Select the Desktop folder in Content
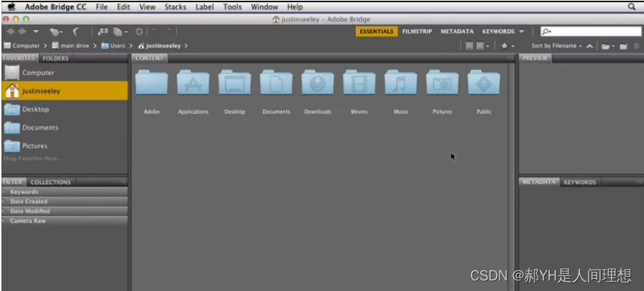 coord(234,82)
